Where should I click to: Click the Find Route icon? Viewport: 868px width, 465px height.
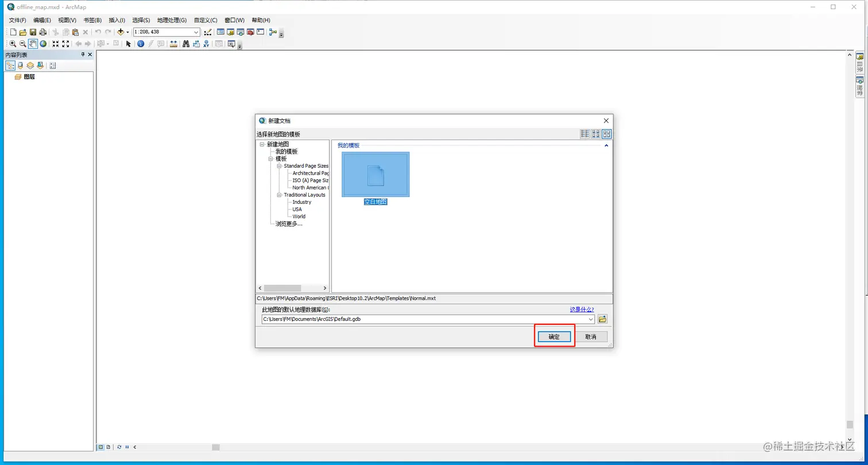(196, 44)
